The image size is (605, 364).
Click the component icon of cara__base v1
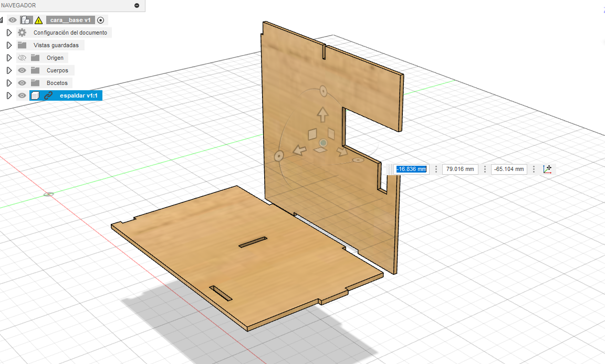[26, 20]
